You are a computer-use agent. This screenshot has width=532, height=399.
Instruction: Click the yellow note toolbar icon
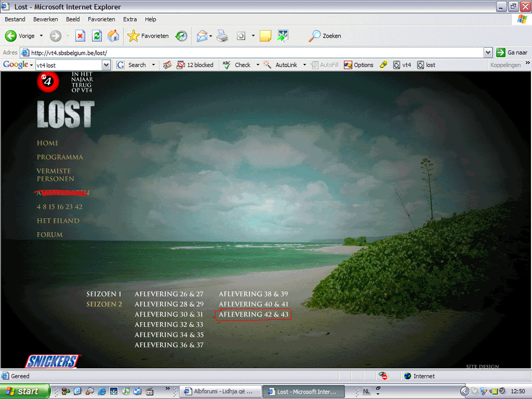coord(265,36)
